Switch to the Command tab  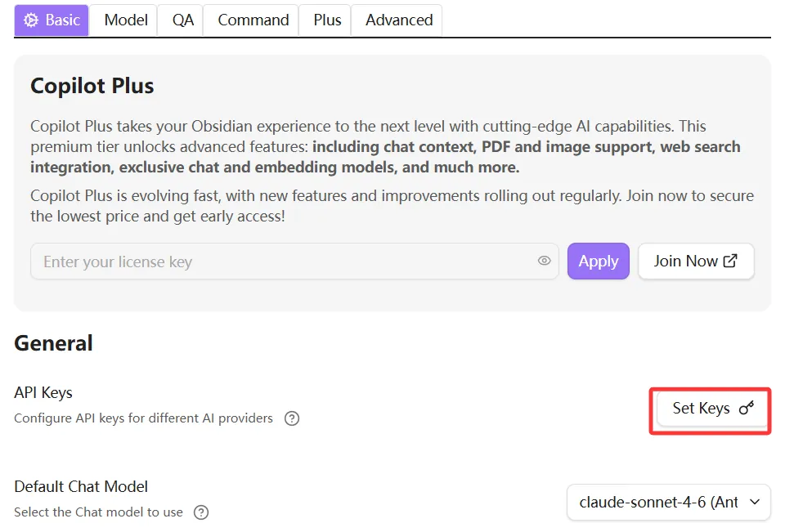click(253, 20)
